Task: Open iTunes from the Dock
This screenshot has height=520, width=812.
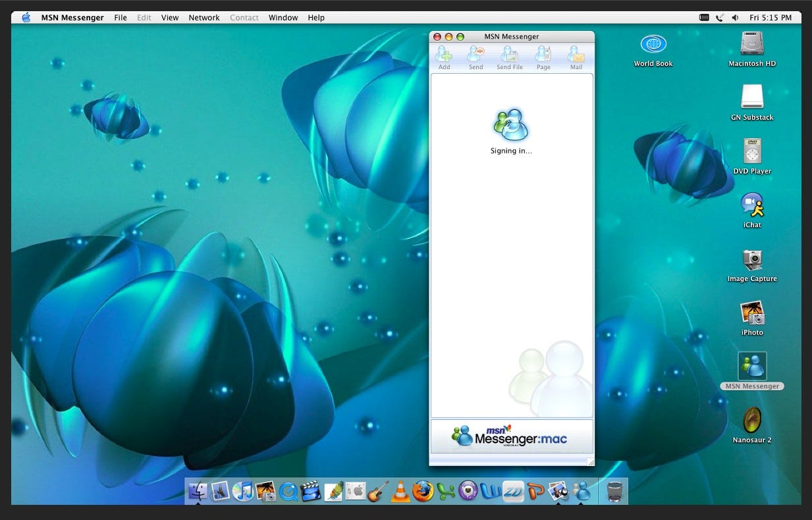Action: click(x=242, y=491)
